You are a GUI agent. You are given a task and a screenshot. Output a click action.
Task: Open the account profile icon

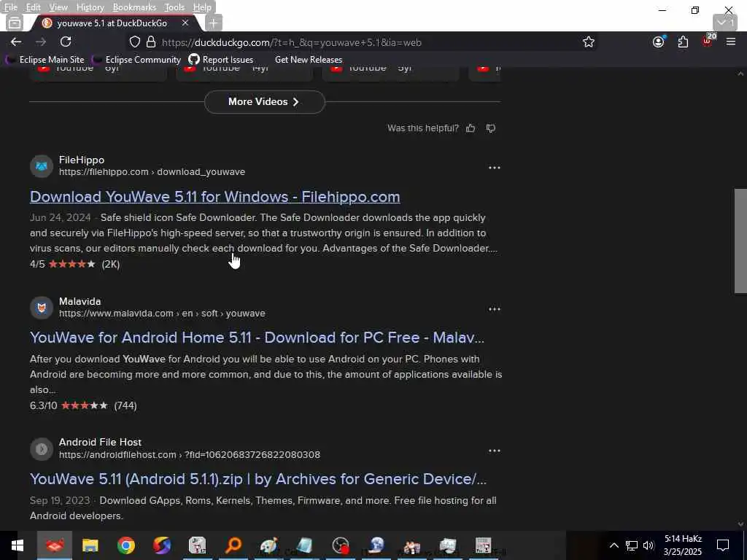659,42
